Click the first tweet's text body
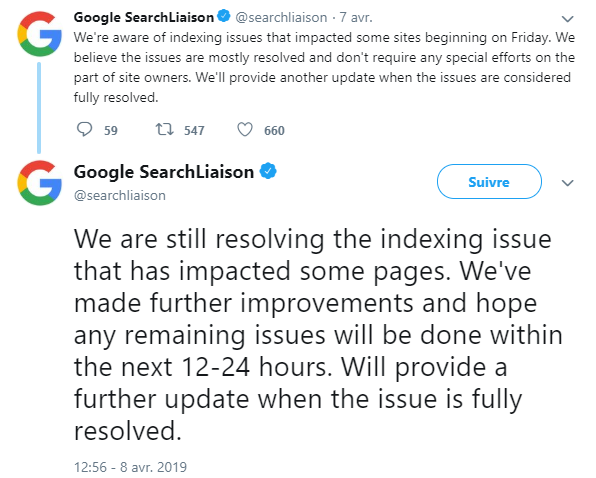This screenshot has height=478, width=596. (324, 67)
